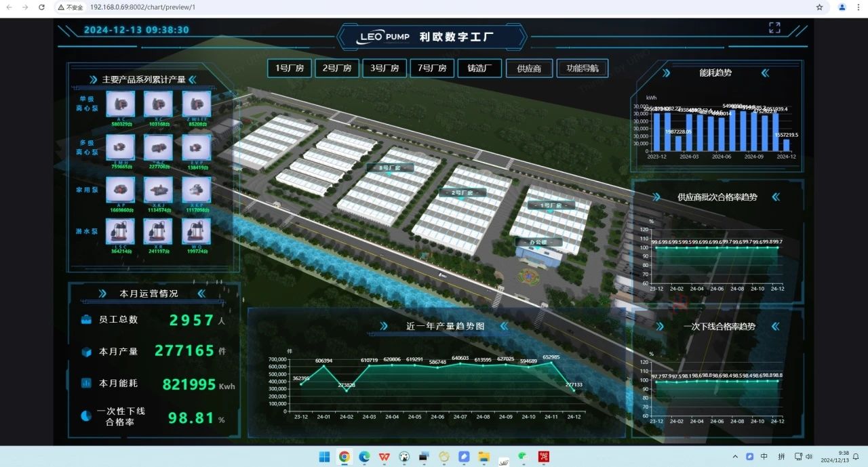Open WeChat from taskbar
This screenshot has width=868, height=467.
click(524, 456)
